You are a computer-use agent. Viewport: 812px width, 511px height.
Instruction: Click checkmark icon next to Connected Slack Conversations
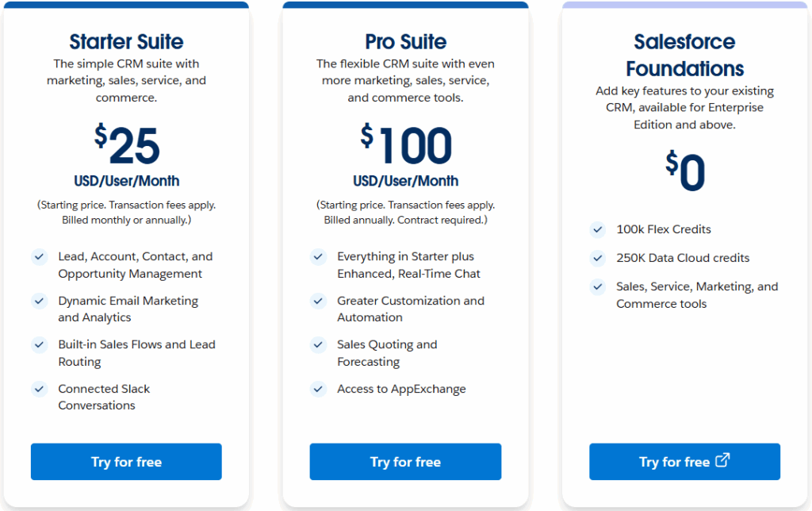tap(39, 389)
